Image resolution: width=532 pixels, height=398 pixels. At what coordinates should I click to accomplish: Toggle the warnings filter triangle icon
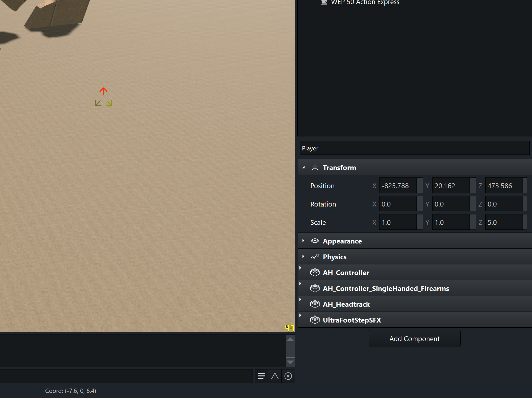(x=275, y=376)
